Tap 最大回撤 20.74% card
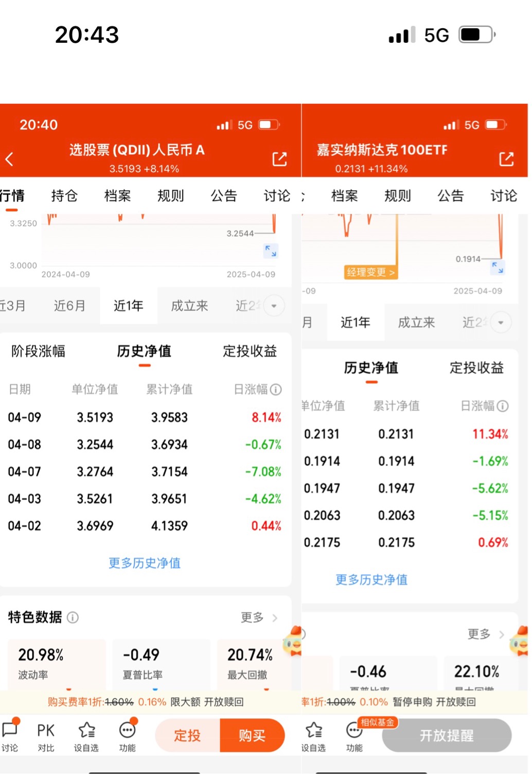The height and width of the screenshot is (774, 532). click(254, 664)
